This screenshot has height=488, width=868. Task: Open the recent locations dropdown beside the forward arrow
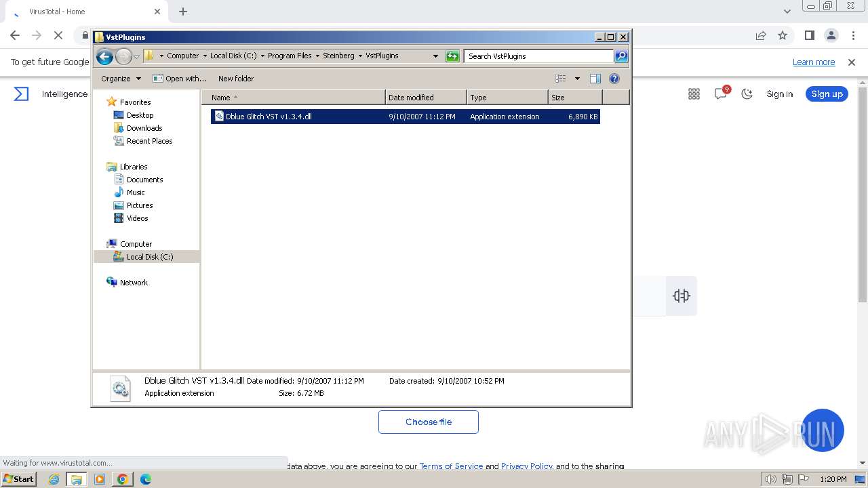pos(136,56)
